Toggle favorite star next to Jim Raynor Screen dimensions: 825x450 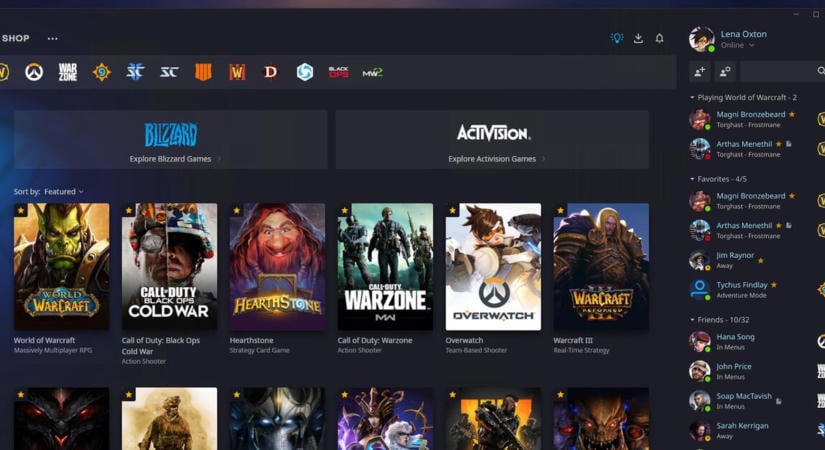pos(760,260)
